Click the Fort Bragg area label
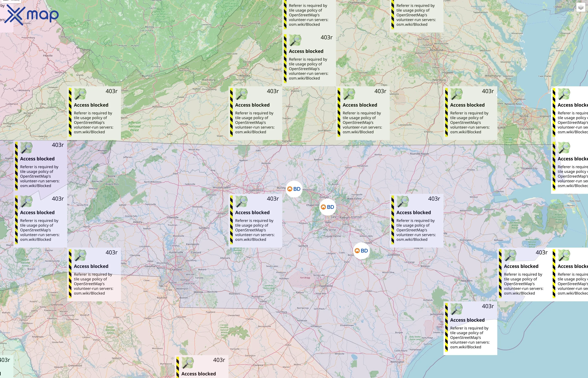 (305, 278)
